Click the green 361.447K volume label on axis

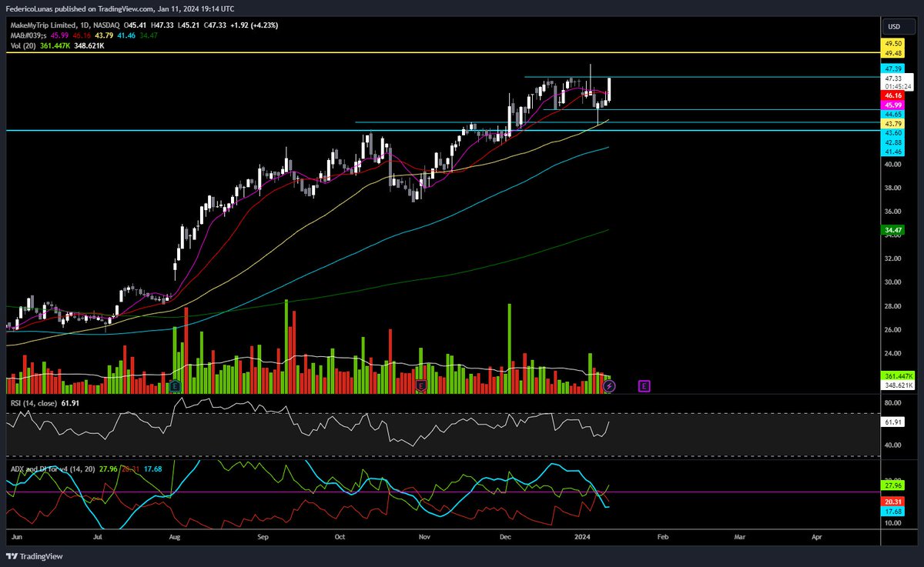[x=899, y=375]
